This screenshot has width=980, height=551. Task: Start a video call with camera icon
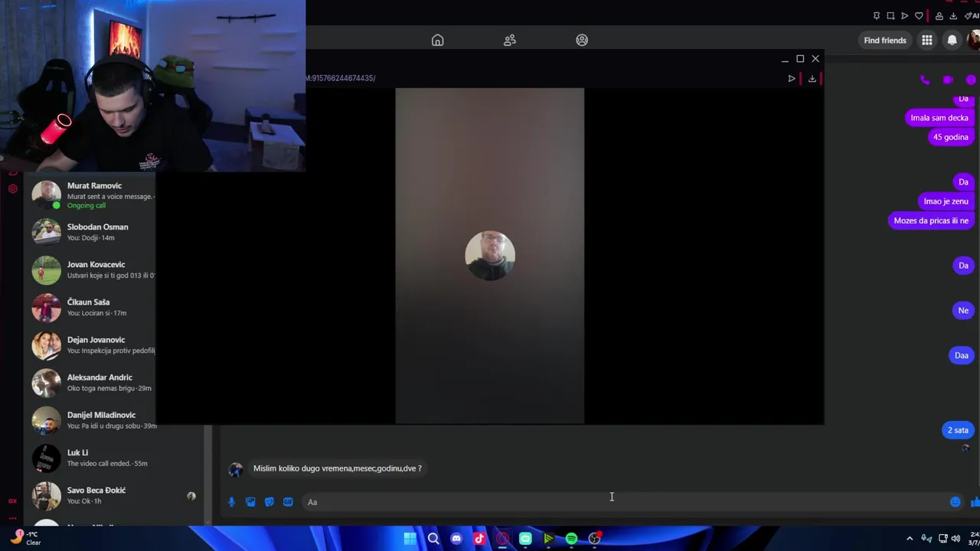point(948,80)
